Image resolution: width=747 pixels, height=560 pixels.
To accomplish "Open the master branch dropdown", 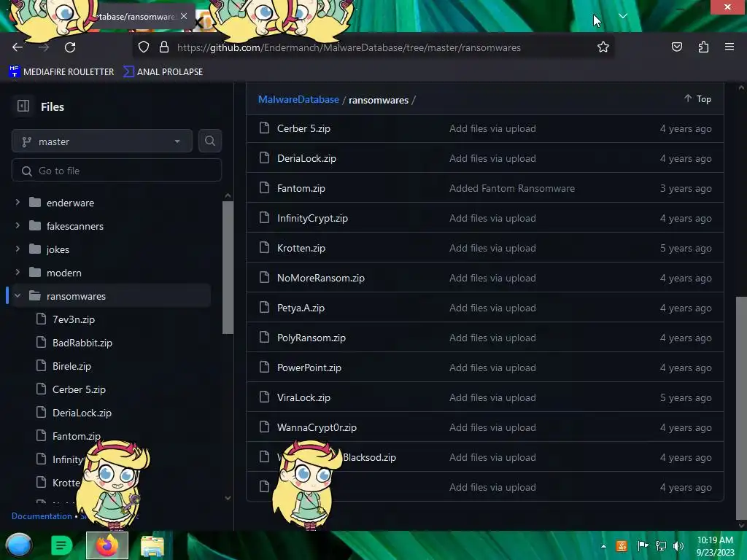I will (102, 141).
